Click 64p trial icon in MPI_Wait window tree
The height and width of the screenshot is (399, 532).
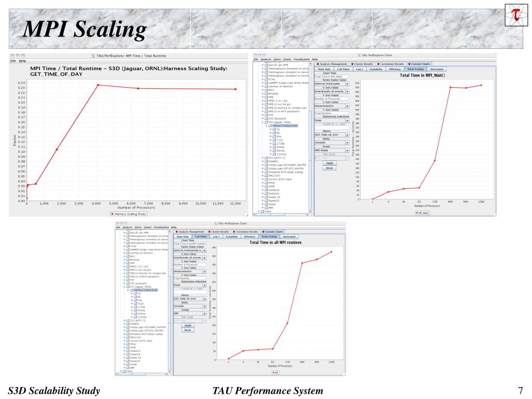[x=274, y=137]
